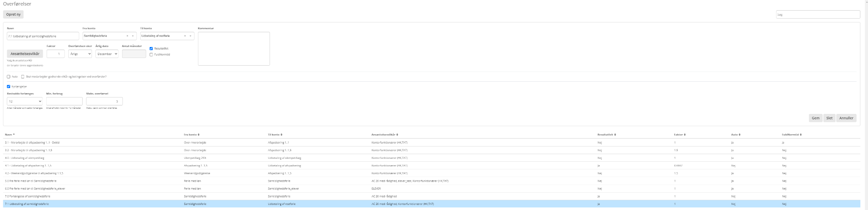The width and height of the screenshot is (868, 210).
Task: Click the Til konto column sort icon
Action: click(x=282, y=135)
